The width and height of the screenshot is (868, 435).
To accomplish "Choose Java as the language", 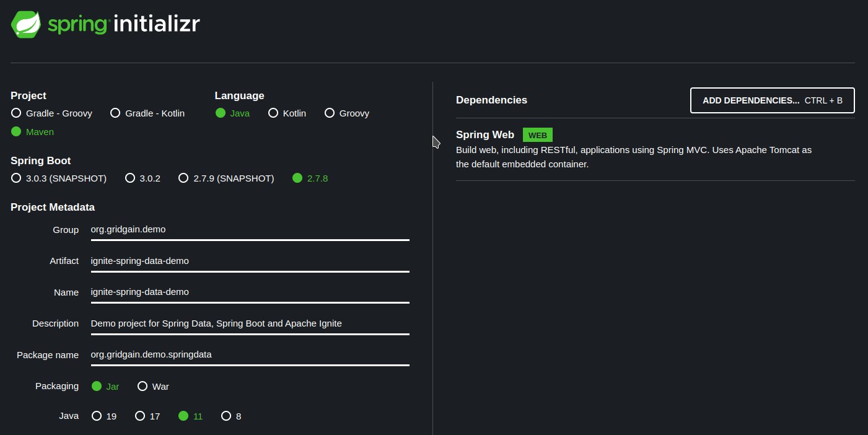I will [x=233, y=113].
